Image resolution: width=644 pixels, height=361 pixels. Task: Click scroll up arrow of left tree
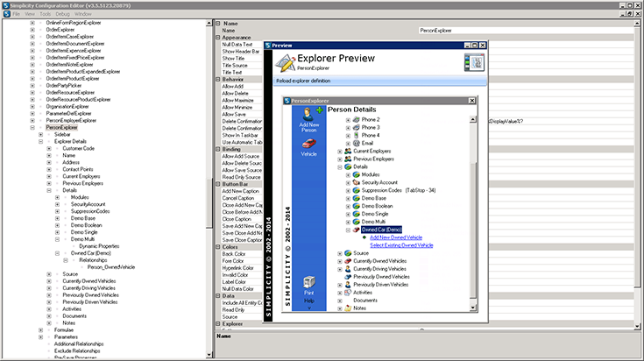pos(209,24)
